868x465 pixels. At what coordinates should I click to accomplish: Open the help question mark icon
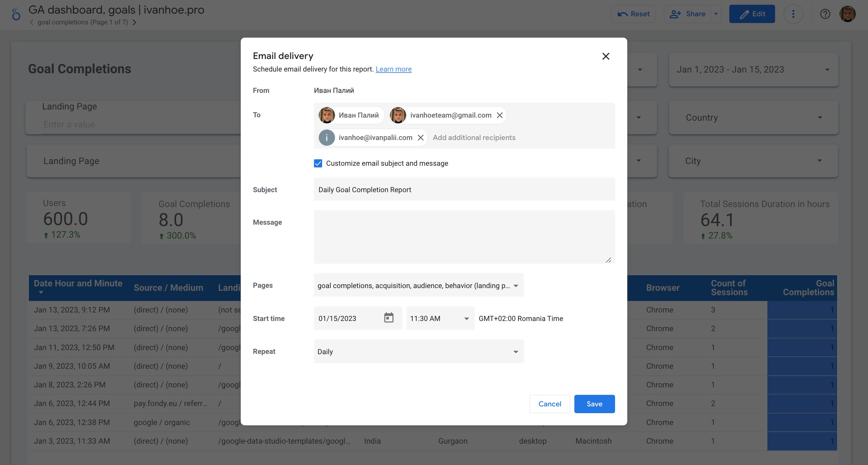[825, 14]
